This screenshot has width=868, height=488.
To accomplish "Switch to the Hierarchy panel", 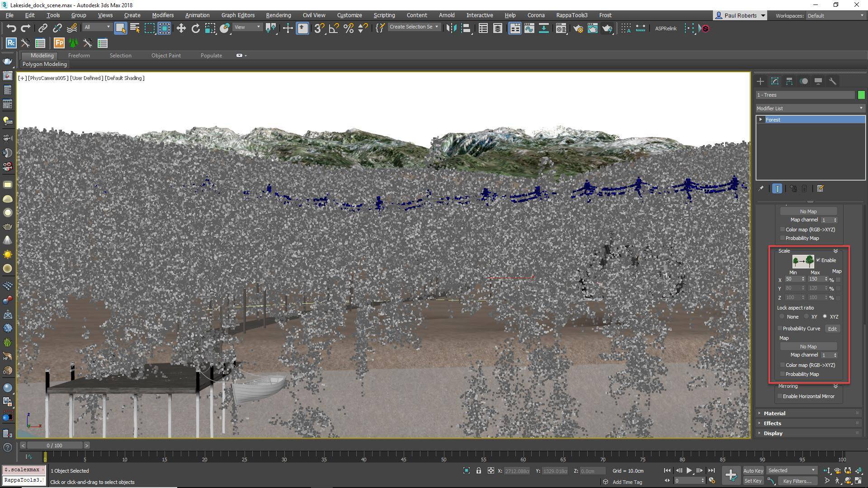I will click(x=789, y=81).
